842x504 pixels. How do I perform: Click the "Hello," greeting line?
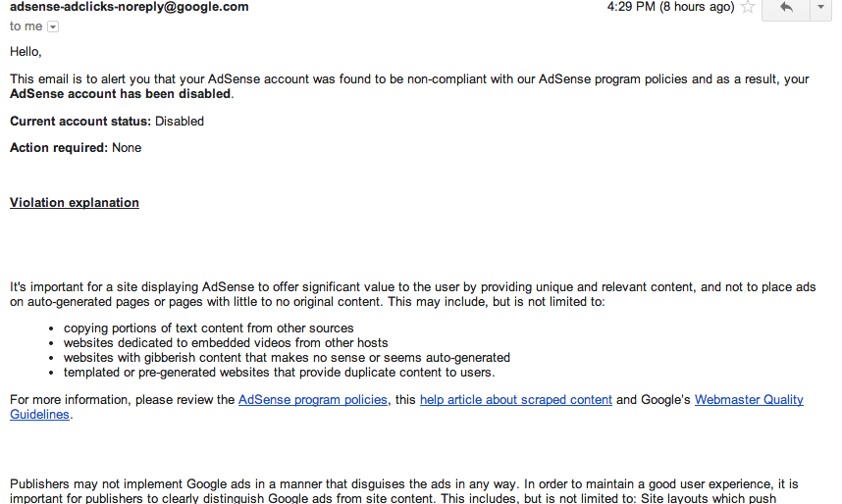(x=26, y=51)
